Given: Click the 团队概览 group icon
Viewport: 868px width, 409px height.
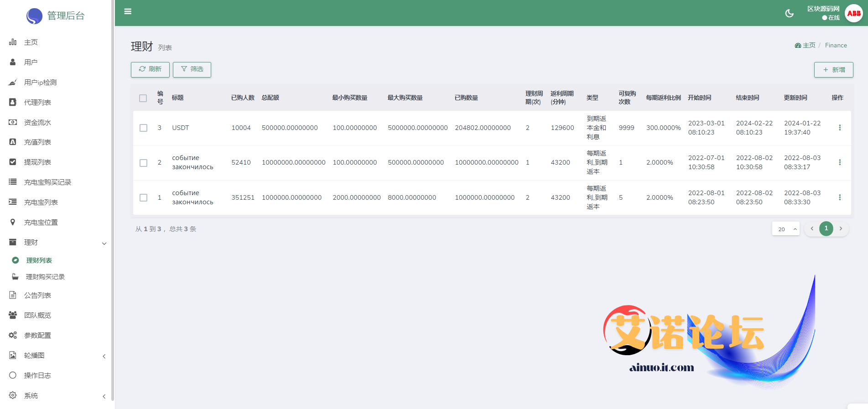Looking at the screenshot, I should click(13, 315).
